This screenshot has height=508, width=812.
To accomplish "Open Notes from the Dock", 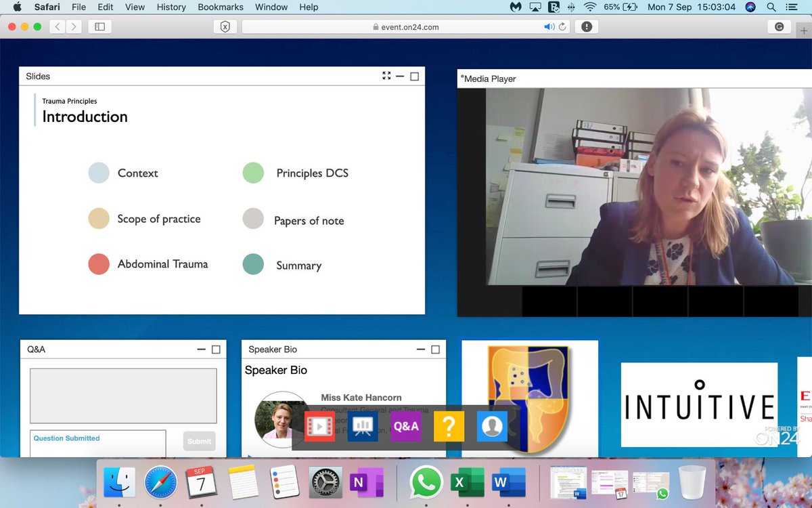I will (243, 483).
